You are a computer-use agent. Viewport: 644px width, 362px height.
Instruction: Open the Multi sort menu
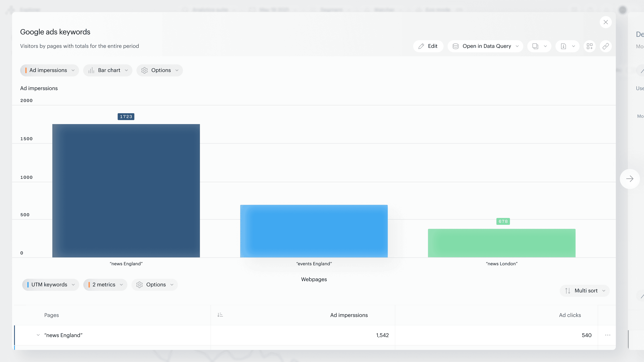(584, 291)
